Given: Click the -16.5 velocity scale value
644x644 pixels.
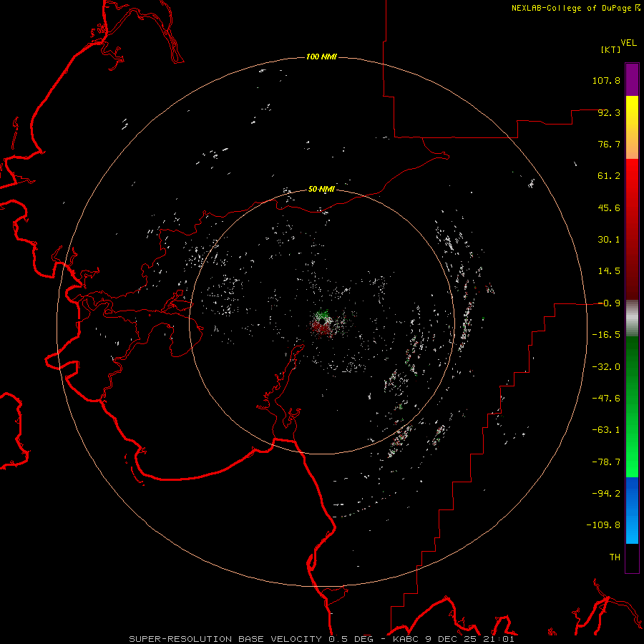Looking at the screenshot, I should click(606, 335).
